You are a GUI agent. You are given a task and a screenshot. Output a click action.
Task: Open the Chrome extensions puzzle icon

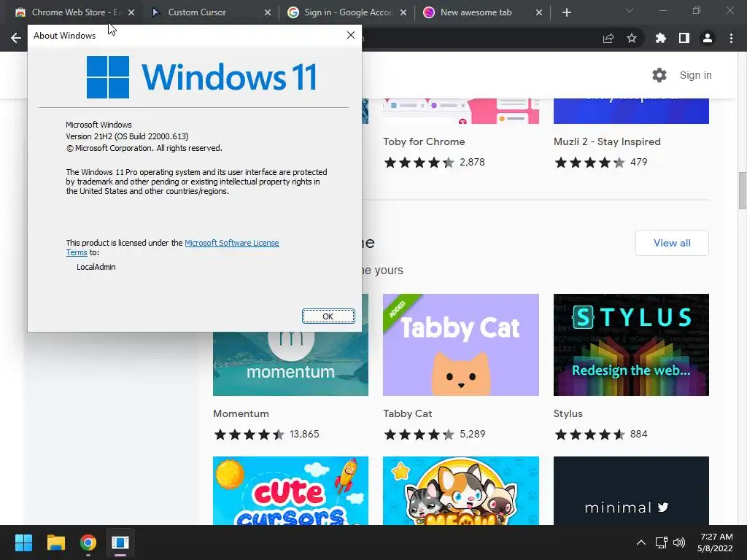(661, 38)
